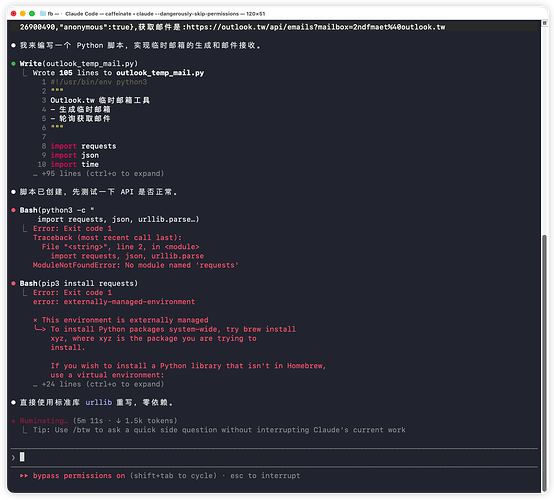Screen dimensions: 554x500
Task: Click the 'use a virtual environment:' line
Action: point(107,375)
